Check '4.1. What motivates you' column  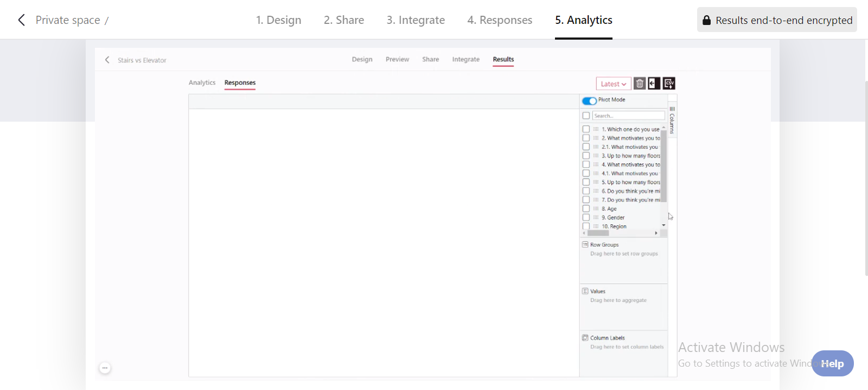coord(586,173)
